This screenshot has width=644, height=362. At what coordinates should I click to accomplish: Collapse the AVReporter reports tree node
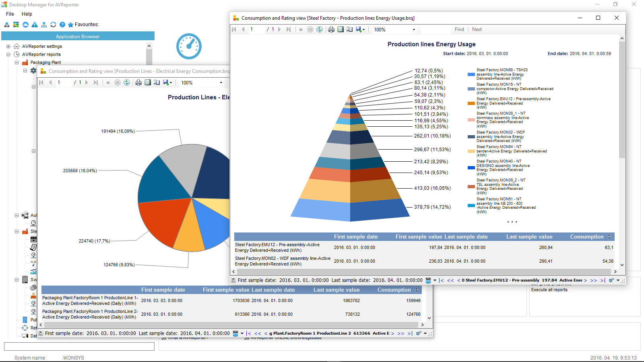click(x=8, y=54)
